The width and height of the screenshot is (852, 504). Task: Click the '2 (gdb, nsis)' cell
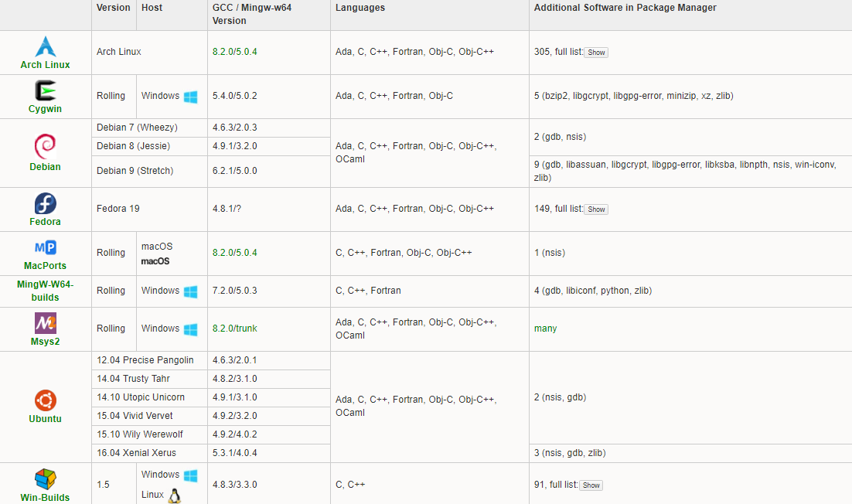(x=690, y=137)
